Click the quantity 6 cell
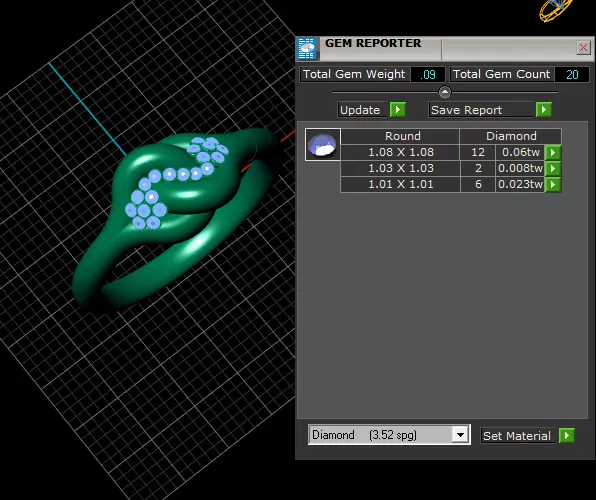Viewport: 596px width, 500px height. pyautogui.click(x=478, y=184)
